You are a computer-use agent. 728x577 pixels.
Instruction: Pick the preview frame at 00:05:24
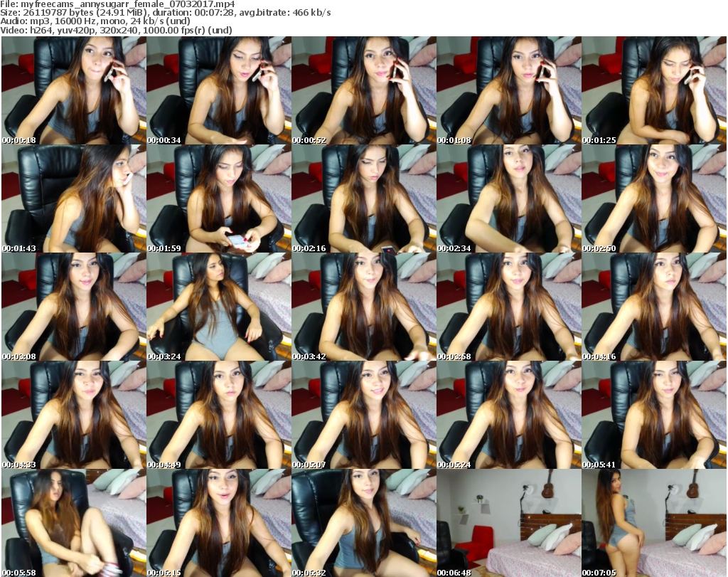tap(509, 415)
